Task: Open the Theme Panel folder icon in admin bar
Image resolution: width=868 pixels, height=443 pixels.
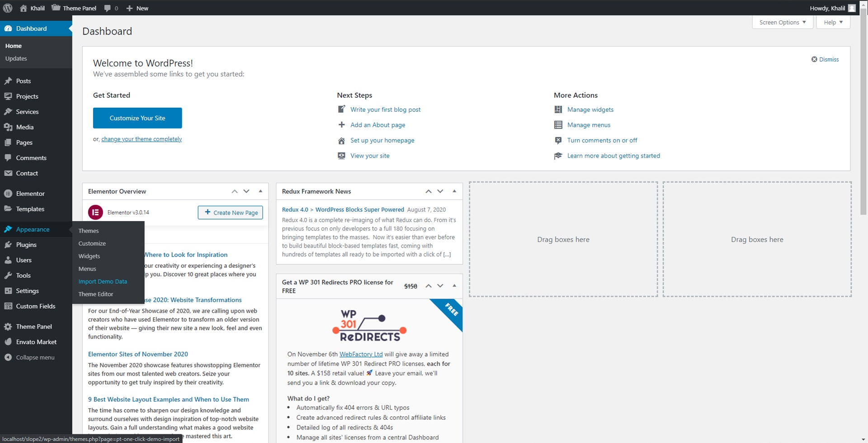Action: pos(56,8)
